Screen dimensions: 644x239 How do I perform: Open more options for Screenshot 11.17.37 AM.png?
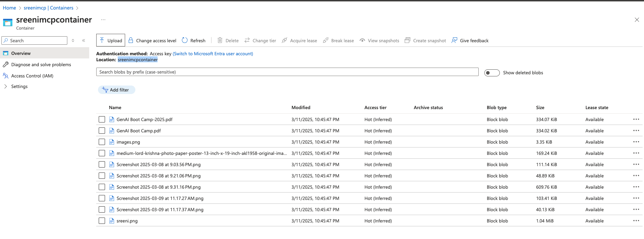[636, 209]
